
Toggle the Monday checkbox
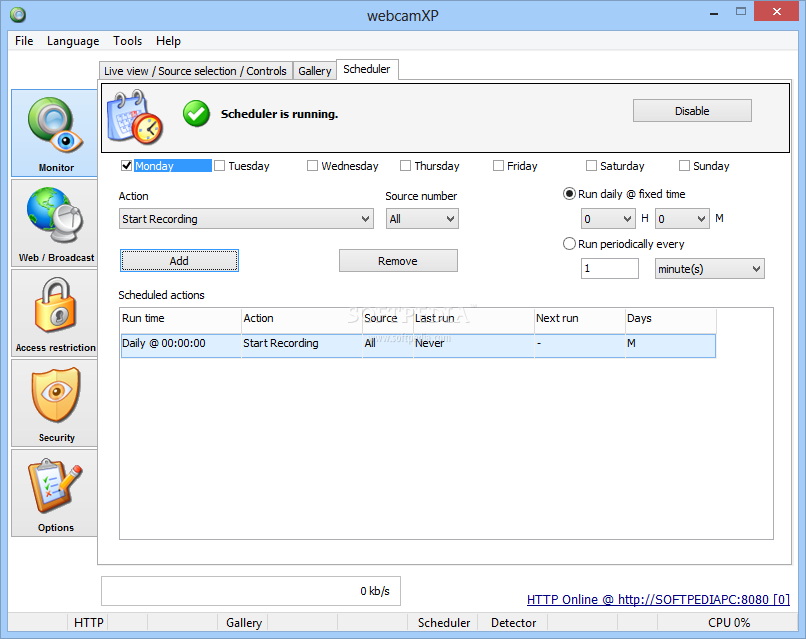coord(126,166)
